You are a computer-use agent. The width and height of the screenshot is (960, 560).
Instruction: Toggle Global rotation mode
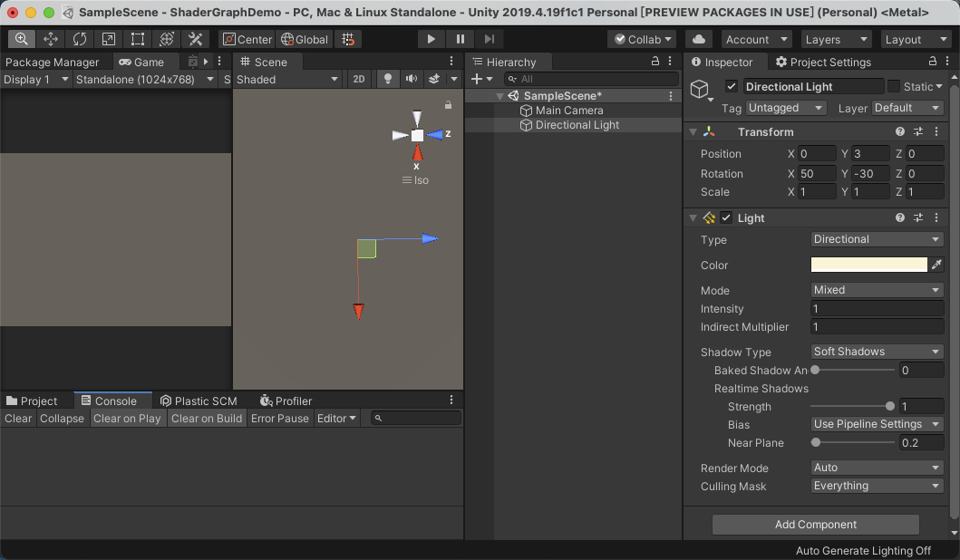click(x=305, y=39)
